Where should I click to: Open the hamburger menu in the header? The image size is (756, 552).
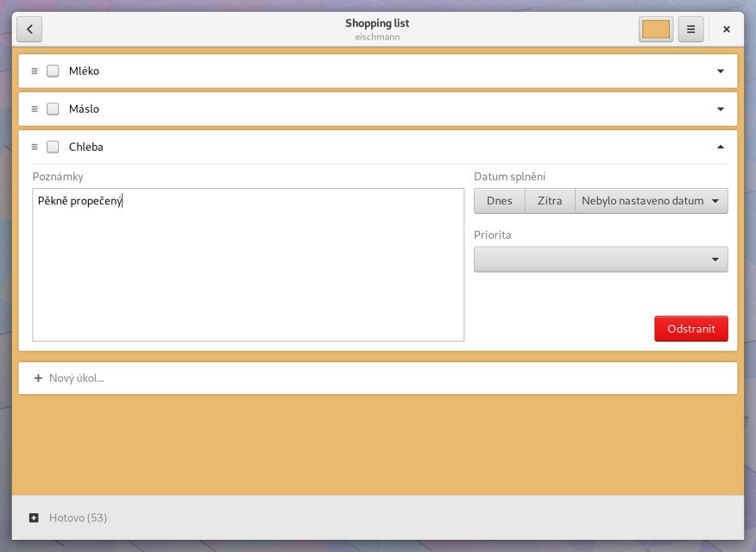click(x=690, y=29)
